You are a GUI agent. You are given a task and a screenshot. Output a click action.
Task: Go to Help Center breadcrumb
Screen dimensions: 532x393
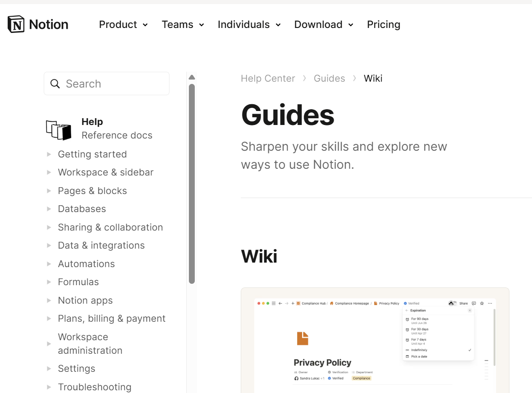tap(268, 79)
